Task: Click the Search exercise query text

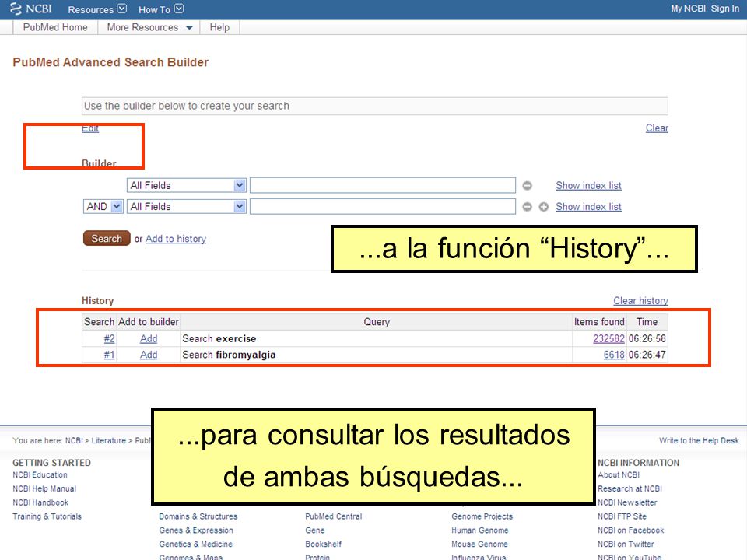Action: [x=219, y=338]
